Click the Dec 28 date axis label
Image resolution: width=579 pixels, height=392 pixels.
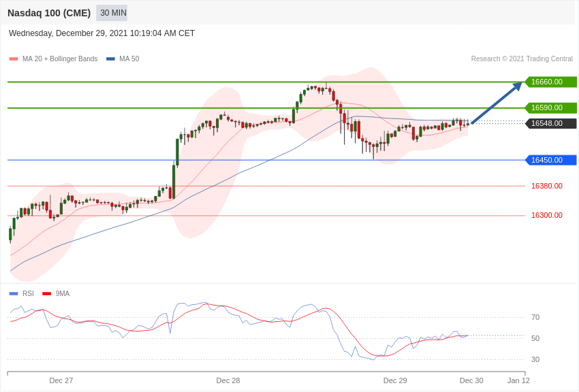(x=228, y=380)
